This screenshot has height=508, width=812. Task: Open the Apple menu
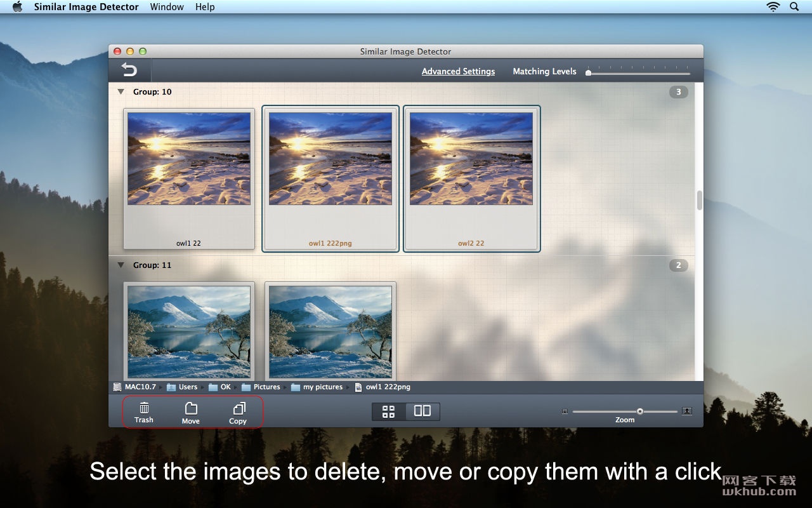(17, 7)
